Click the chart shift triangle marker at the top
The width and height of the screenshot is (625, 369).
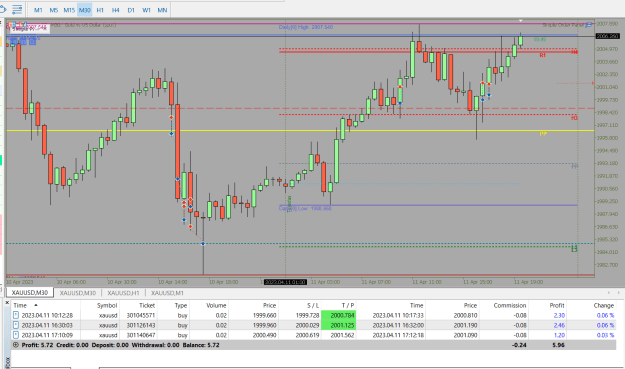[x=520, y=20]
